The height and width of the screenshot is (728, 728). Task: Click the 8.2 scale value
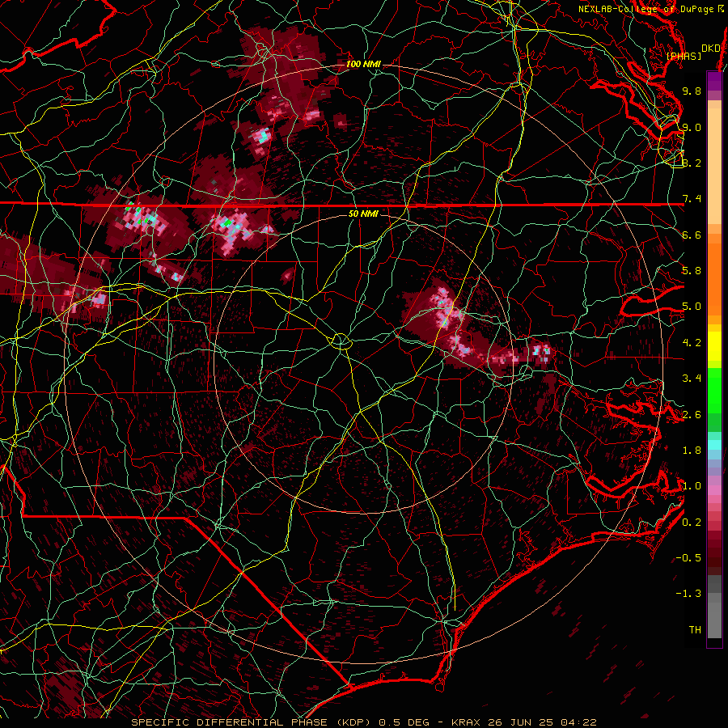(692, 163)
